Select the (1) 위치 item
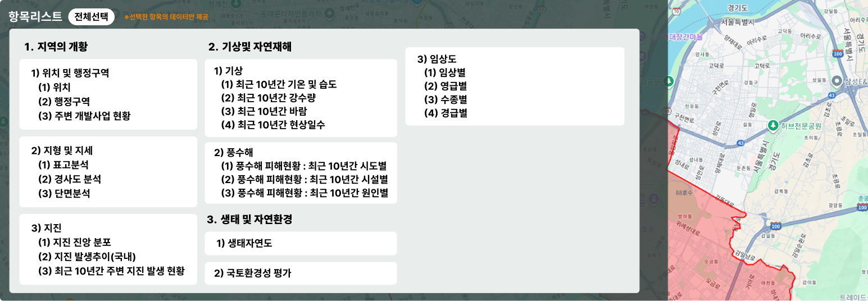Image resolution: width=868 pixels, height=301 pixels. pos(54,88)
